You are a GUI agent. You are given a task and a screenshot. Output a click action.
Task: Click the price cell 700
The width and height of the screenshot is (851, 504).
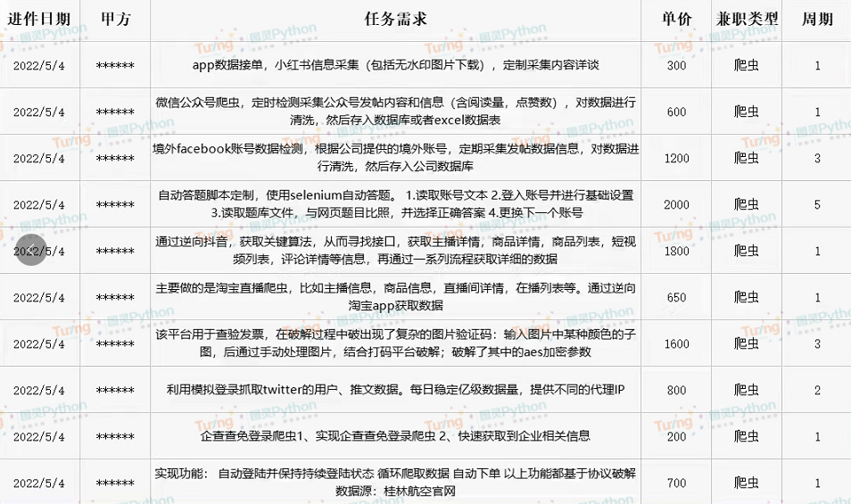click(676, 483)
